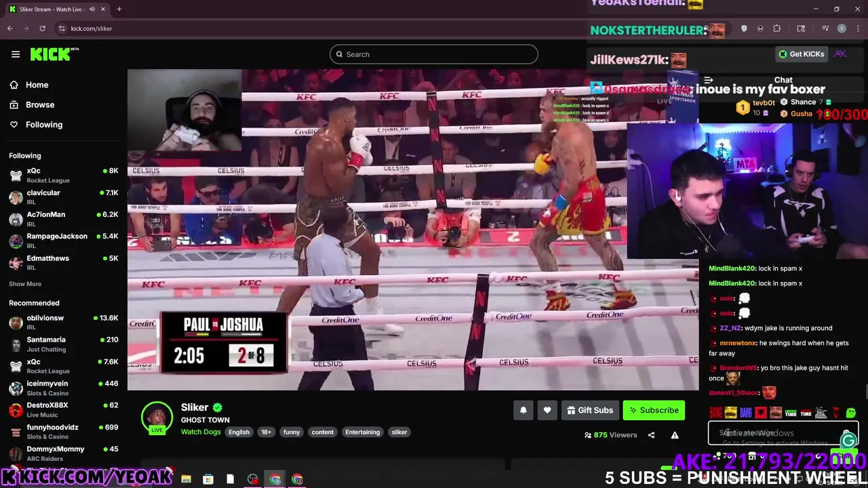Click the KICK logo
868x488 pixels.
pos(54,54)
